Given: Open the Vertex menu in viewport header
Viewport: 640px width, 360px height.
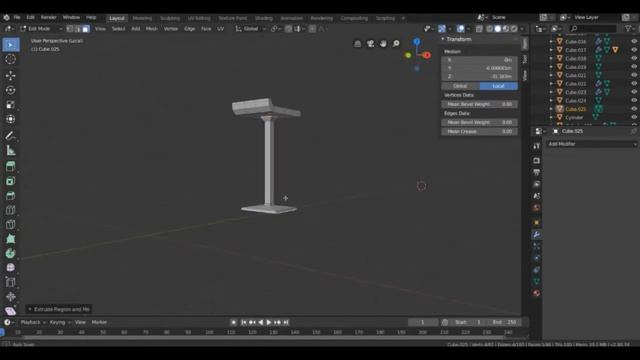Looking at the screenshot, I should click(171, 29).
